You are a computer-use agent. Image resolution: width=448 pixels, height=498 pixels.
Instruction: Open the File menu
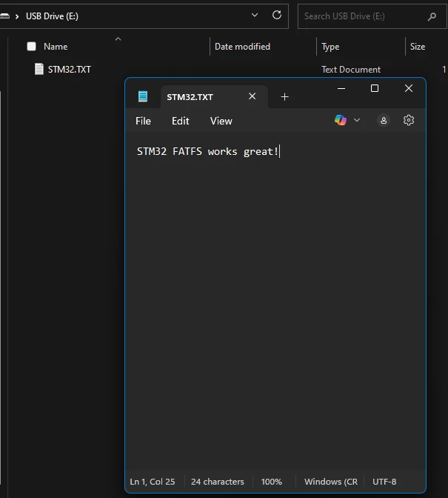click(x=143, y=121)
